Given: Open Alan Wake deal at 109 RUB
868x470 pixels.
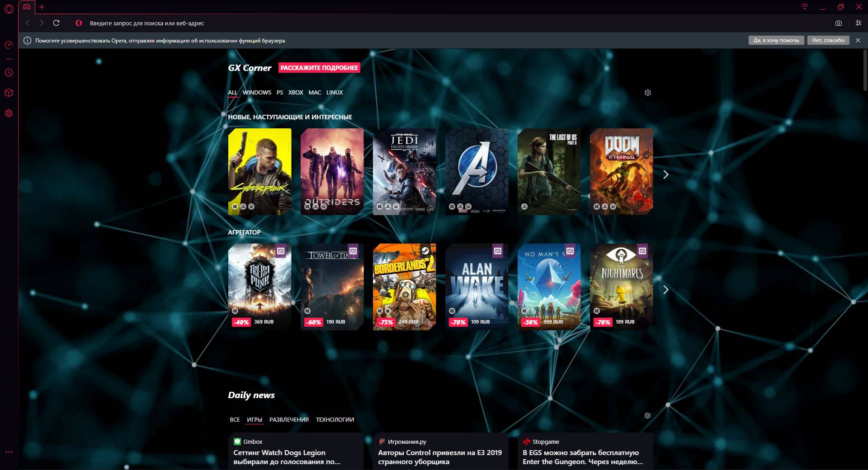Looking at the screenshot, I should point(477,287).
